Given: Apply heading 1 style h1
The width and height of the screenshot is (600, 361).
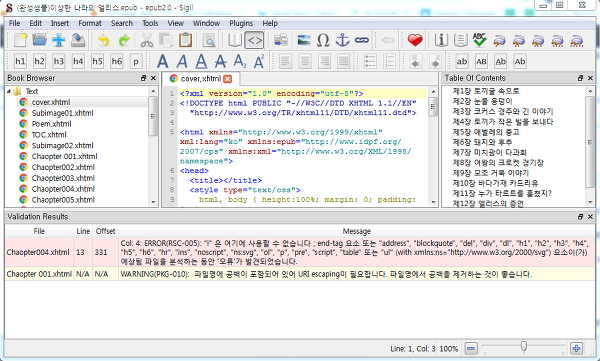Looking at the screenshot, I should coord(20,61).
